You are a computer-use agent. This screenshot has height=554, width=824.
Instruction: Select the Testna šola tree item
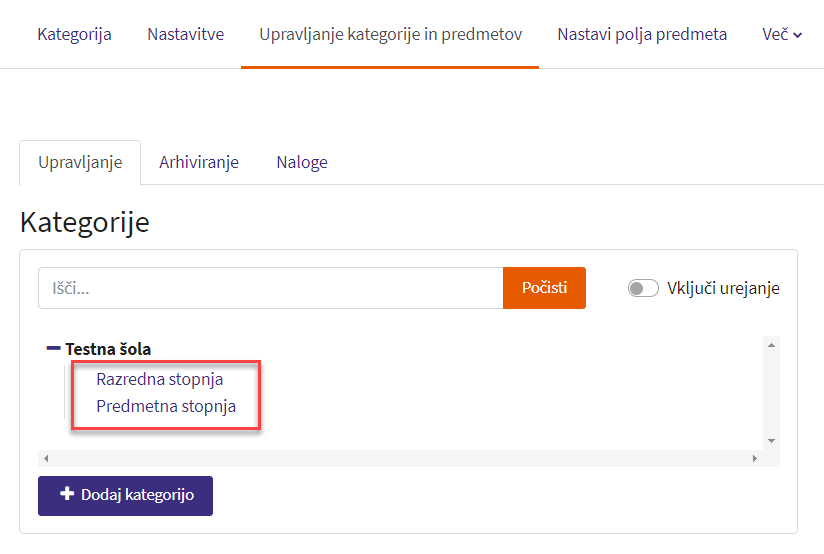tap(108, 349)
